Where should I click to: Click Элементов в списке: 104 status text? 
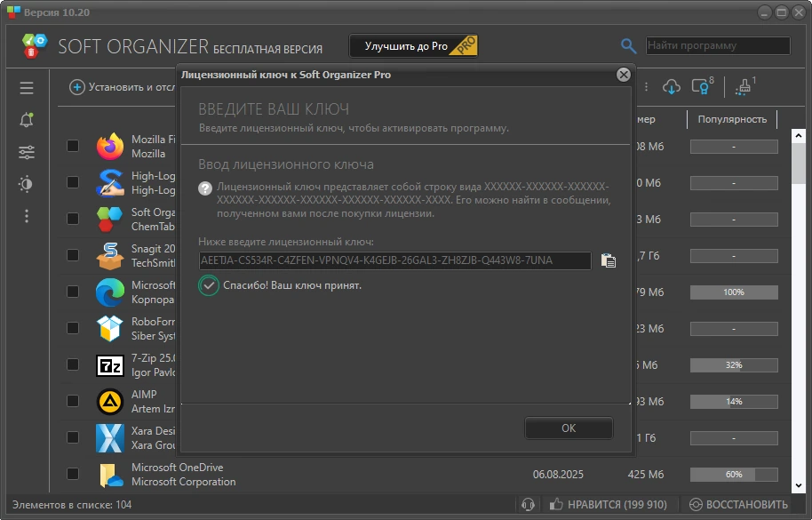72,505
